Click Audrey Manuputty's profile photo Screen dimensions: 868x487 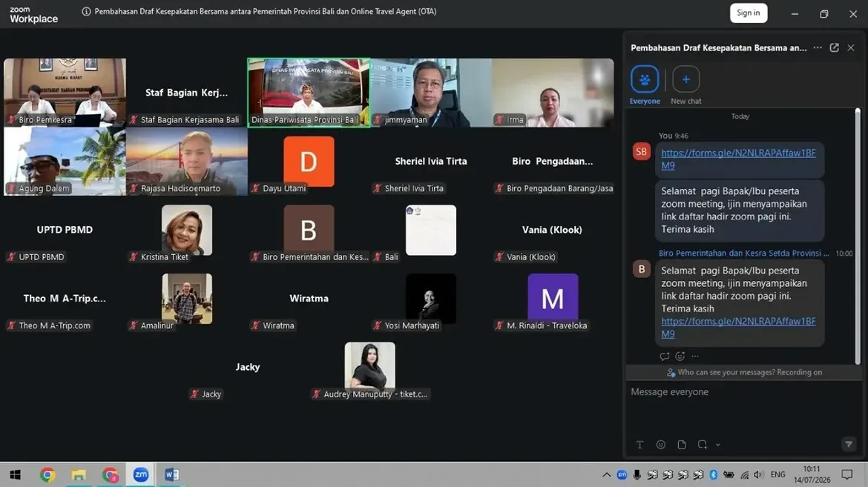click(369, 365)
